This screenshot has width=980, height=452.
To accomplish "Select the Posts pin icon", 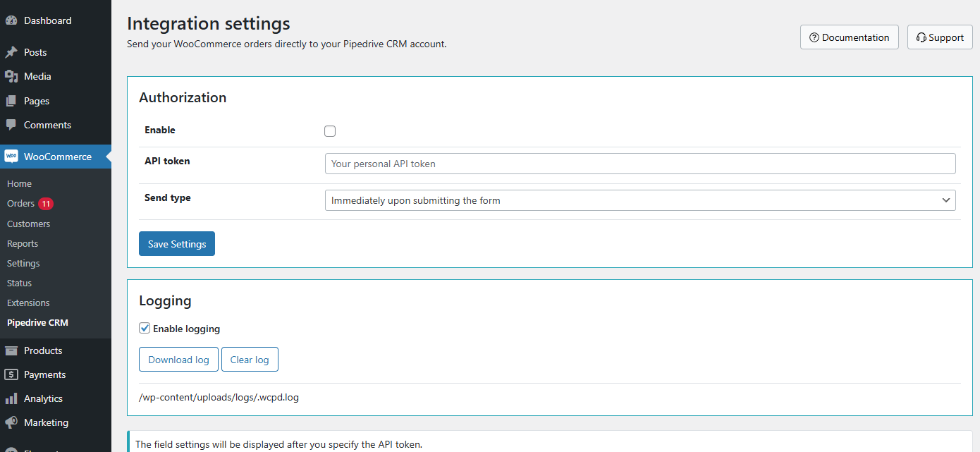I will pos(12,51).
